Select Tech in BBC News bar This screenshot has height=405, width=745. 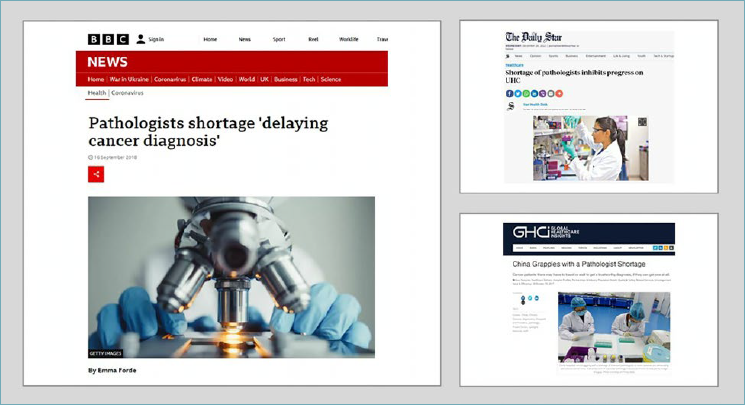coord(309,79)
